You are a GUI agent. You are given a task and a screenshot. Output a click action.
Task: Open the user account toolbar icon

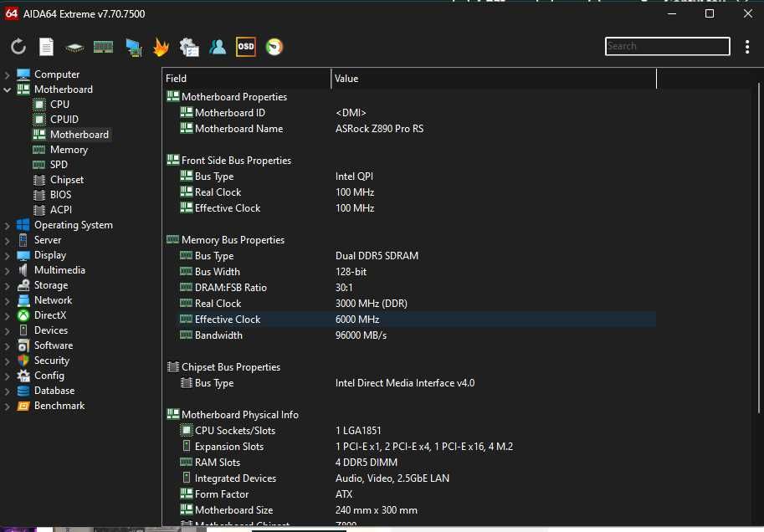[218, 47]
